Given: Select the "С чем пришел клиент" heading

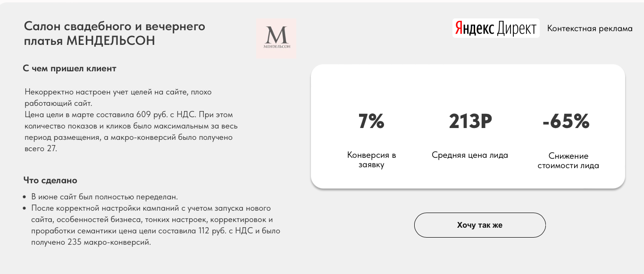Looking at the screenshot, I should [x=69, y=68].
